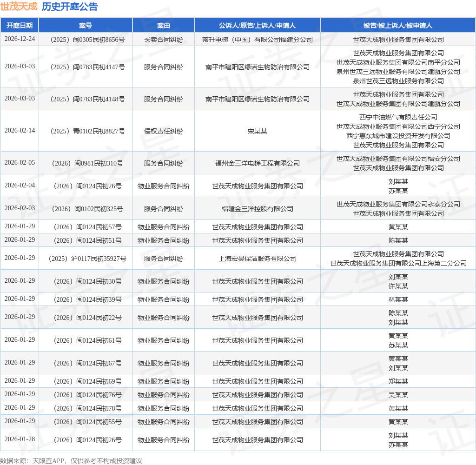Click case number (2025)闽0783民初4147号
The width and height of the screenshot is (476, 465).
(87, 67)
